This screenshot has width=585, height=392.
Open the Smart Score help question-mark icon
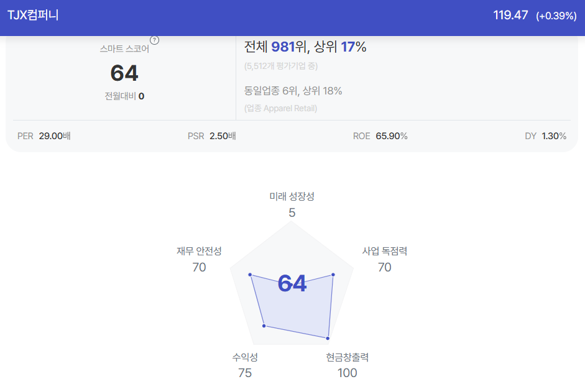point(154,40)
